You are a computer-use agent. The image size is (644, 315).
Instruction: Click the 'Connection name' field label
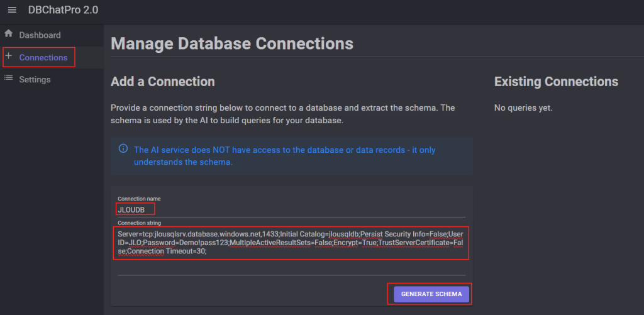(139, 199)
